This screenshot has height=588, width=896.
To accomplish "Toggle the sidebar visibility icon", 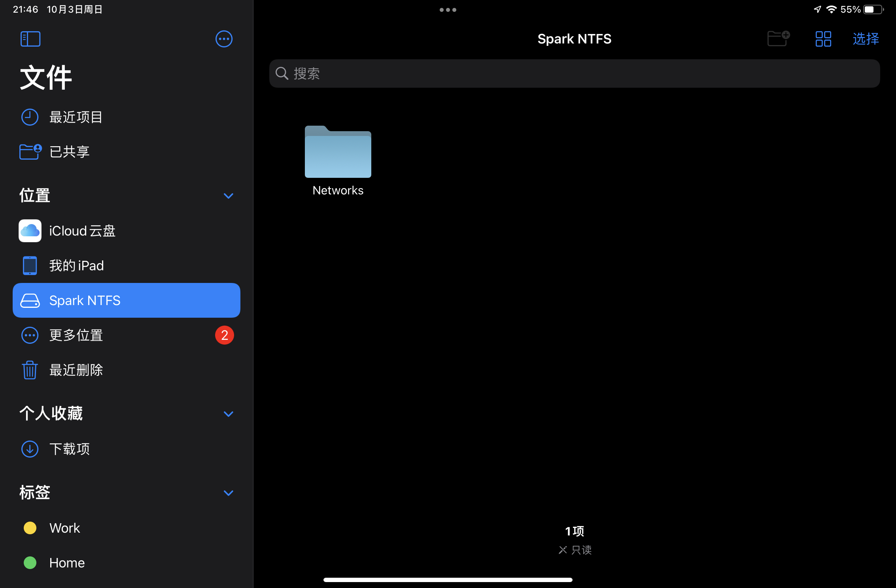I will pos(30,39).
